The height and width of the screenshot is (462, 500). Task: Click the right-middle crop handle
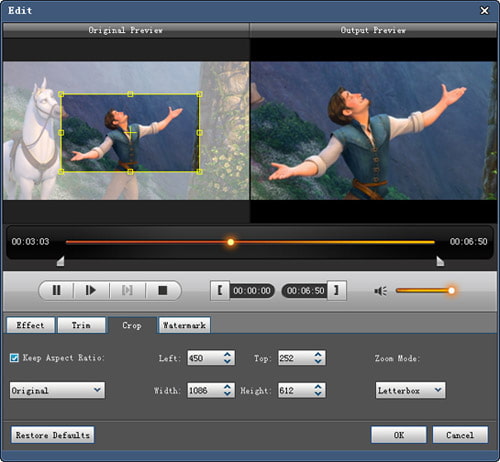click(x=199, y=133)
